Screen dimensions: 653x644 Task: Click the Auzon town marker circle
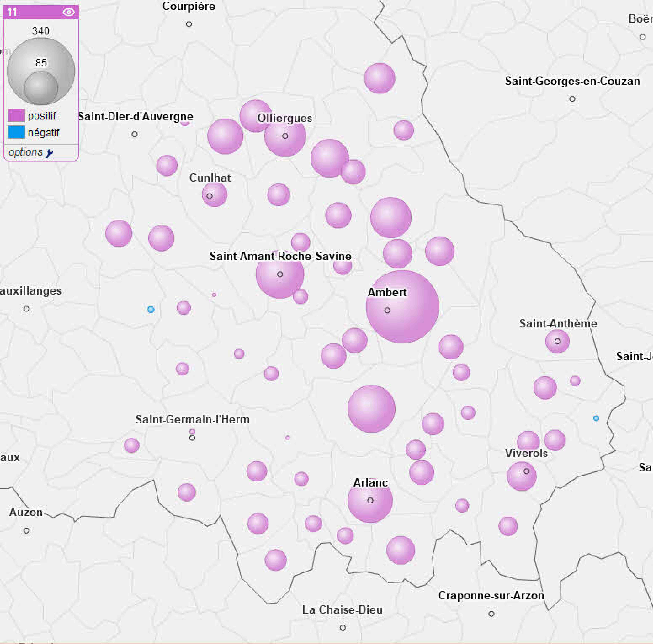26,530
